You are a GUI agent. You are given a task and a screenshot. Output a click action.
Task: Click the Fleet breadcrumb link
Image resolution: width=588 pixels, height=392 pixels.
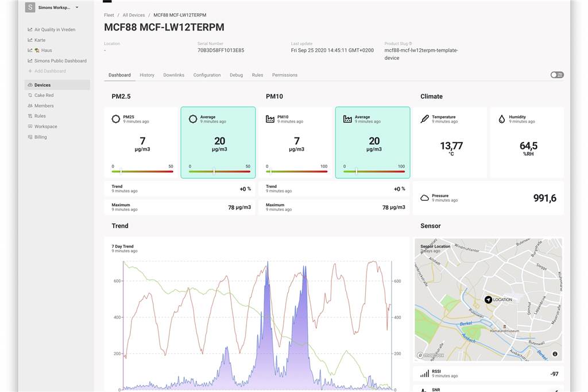click(x=109, y=15)
